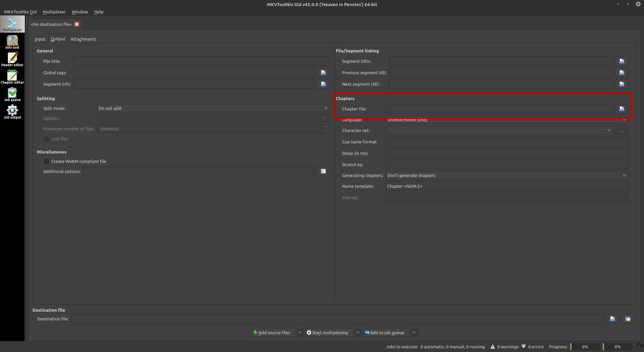The height and width of the screenshot is (352, 644).
Task: Click the Destination file input field
Action: (337, 319)
